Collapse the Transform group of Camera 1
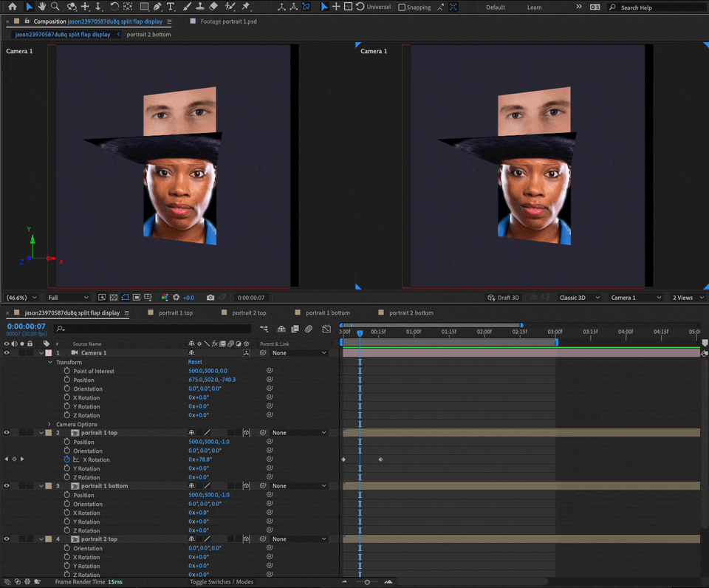Screen dimensions: 709x588 click(x=49, y=362)
